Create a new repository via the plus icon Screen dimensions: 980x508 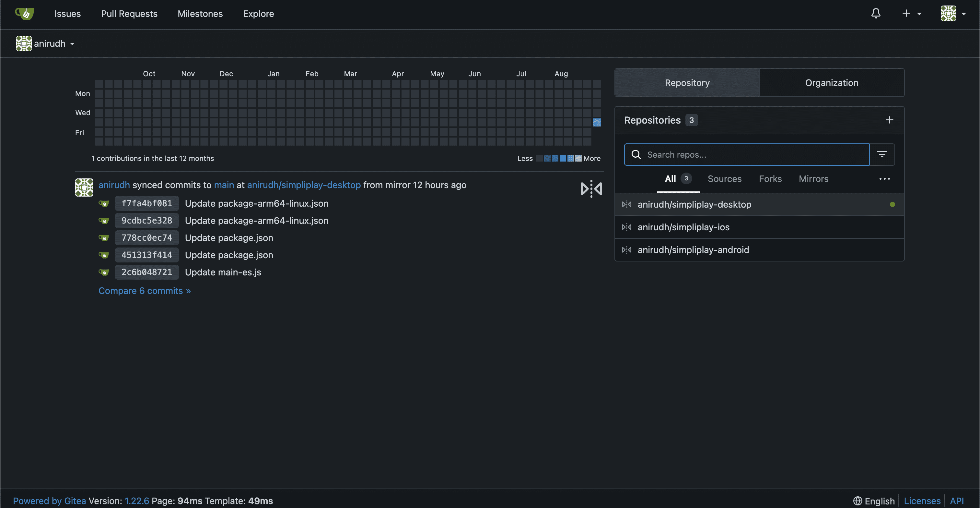click(890, 120)
